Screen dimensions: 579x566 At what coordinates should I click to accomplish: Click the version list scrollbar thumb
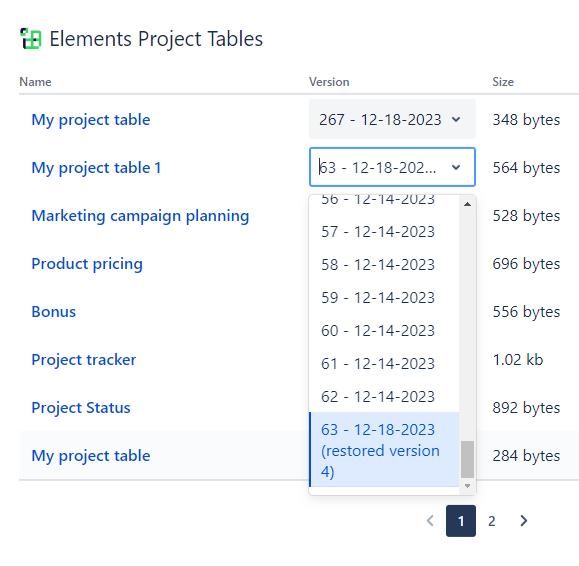click(467, 459)
